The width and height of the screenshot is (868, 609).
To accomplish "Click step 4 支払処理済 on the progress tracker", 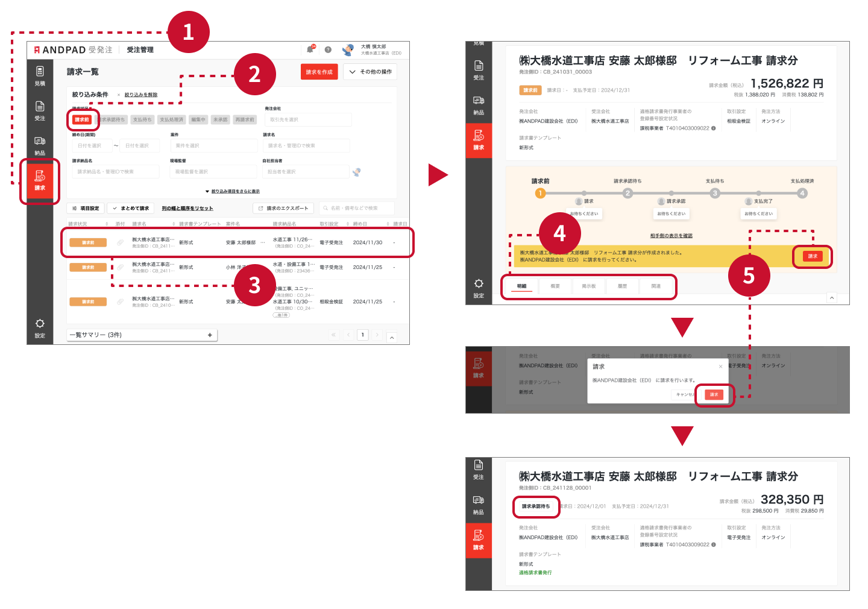I will [x=802, y=193].
